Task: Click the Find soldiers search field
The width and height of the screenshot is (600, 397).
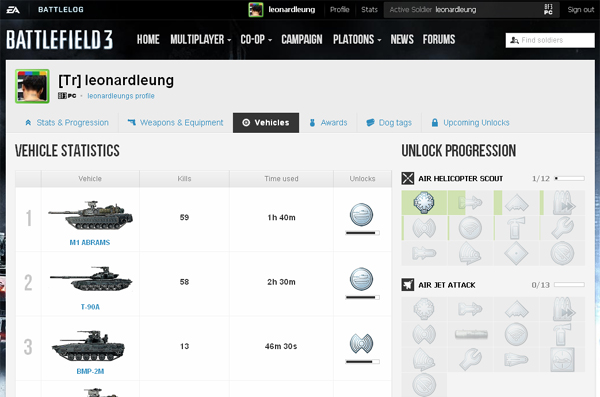Action: coord(550,40)
